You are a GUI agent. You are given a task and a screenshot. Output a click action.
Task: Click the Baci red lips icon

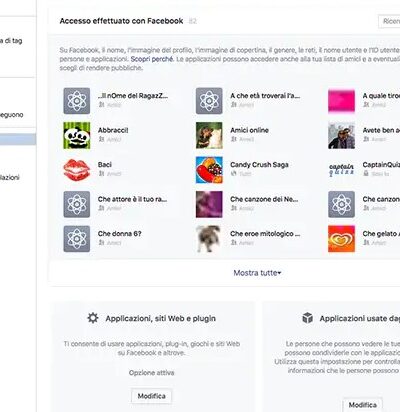tap(77, 170)
